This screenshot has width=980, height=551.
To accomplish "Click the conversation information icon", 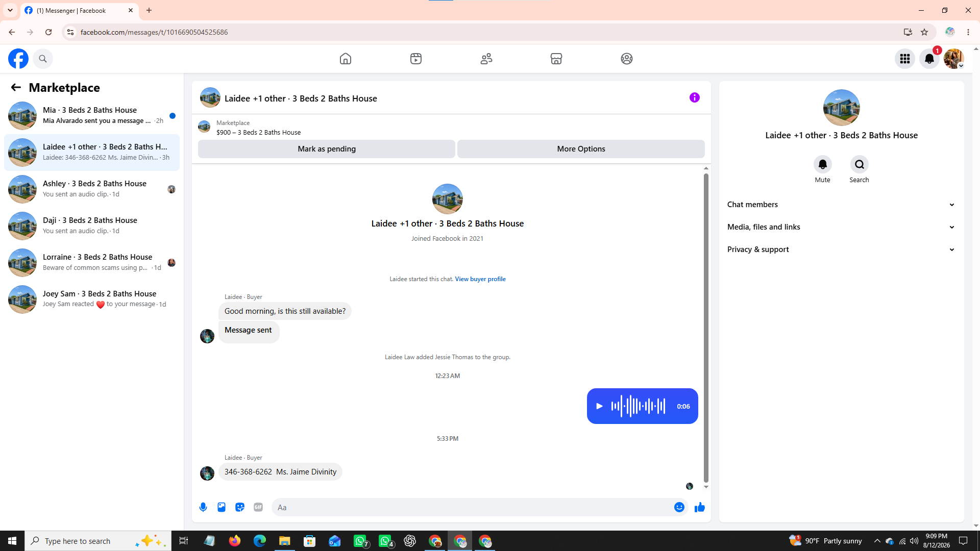I will (695, 97).
